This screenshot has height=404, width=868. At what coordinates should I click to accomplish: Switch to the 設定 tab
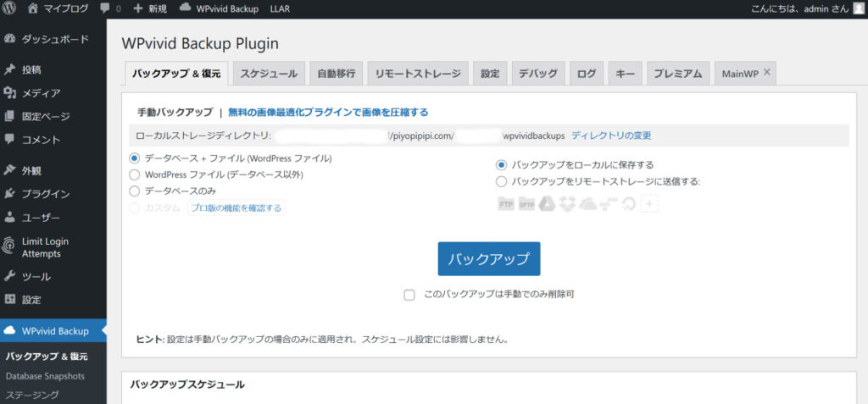490,74
